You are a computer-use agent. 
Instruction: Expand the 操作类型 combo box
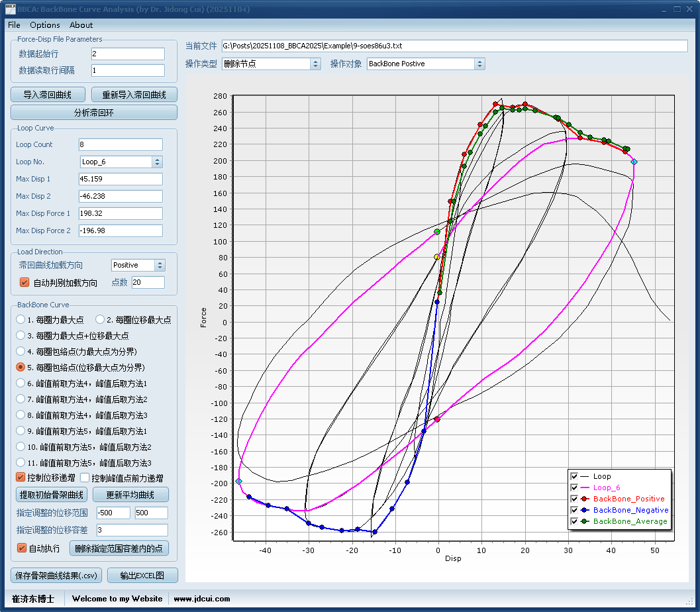point(315,64)
